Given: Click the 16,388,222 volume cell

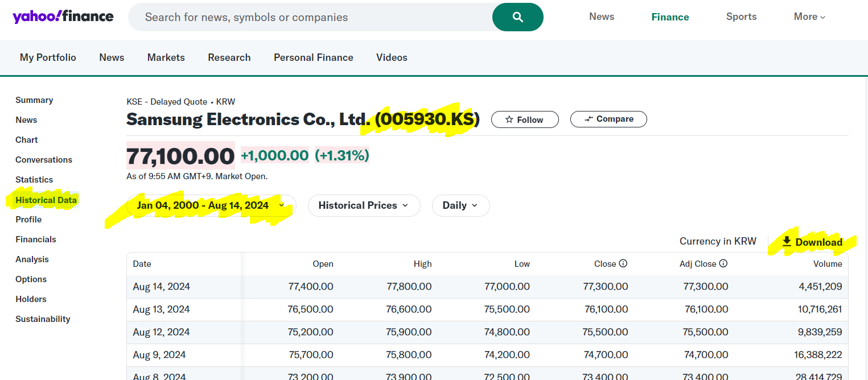Looking at the screenshot, I should [818, 355].
